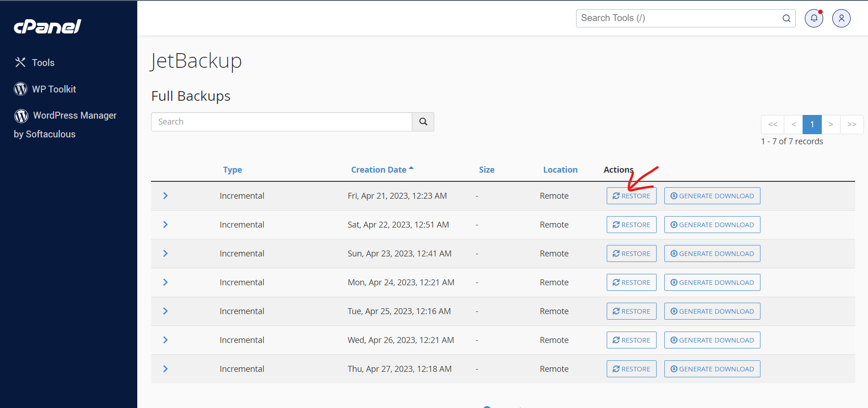Image resolution: width=868 pixels, height=408 pixels.
Task: Go to last page with >> button
Action: pyautogui.click(x=852, y=125)
